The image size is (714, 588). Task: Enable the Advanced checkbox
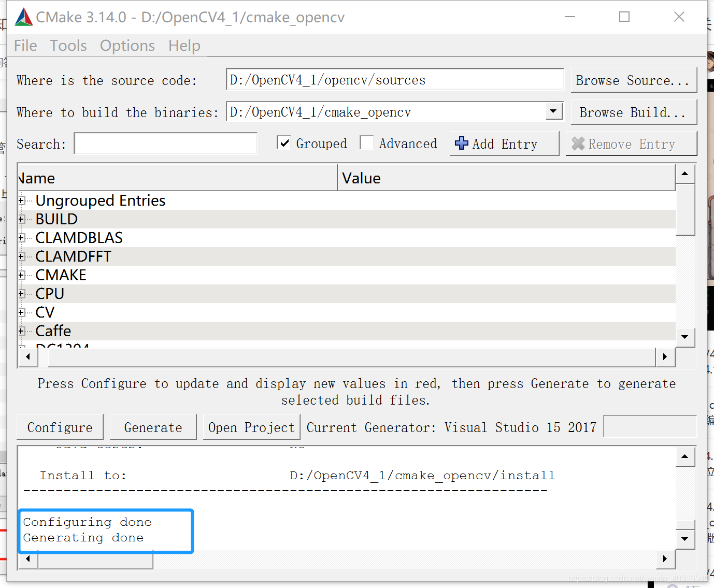367,142
